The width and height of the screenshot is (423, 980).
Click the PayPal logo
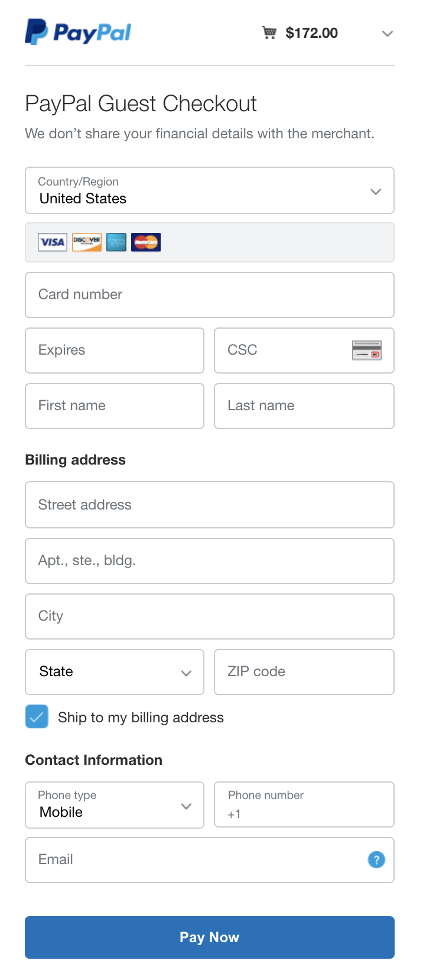pos(78,32)
